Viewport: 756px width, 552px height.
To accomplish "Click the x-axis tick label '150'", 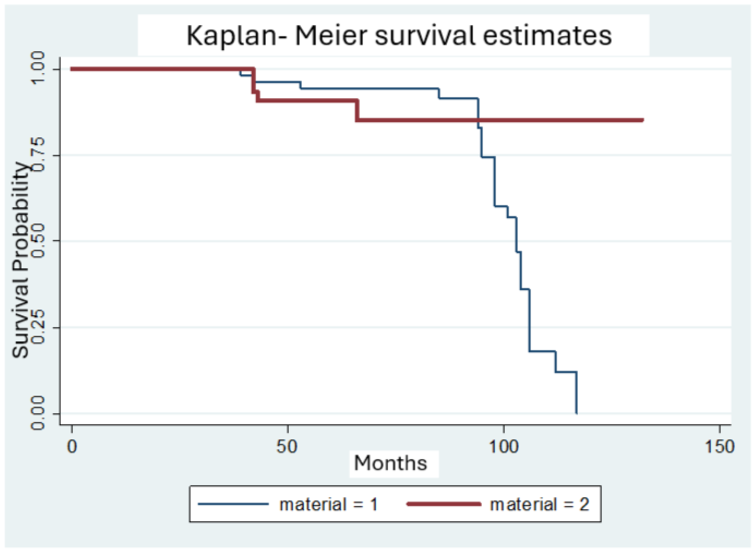I will [719, 447].
